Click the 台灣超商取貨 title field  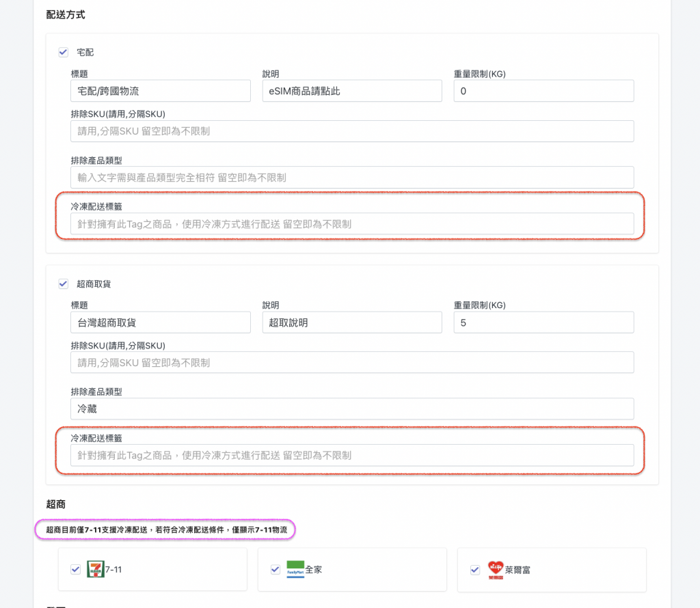click(160, 322)
